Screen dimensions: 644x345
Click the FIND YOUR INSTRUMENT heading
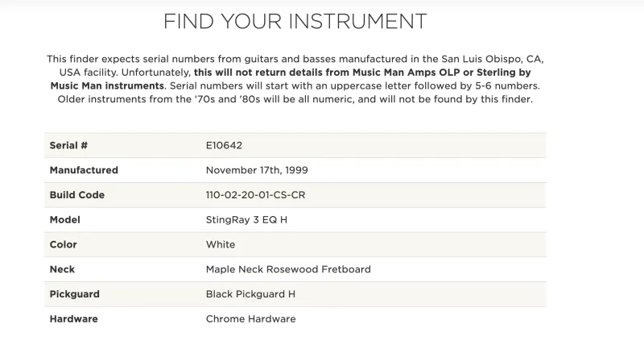click(295, 22)
